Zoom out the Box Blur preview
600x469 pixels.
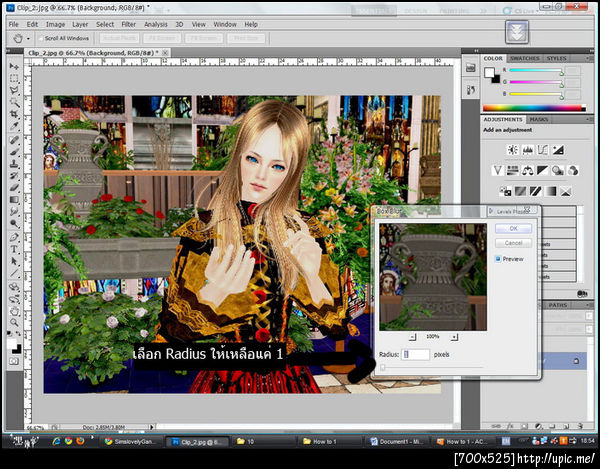click(412, 337)
